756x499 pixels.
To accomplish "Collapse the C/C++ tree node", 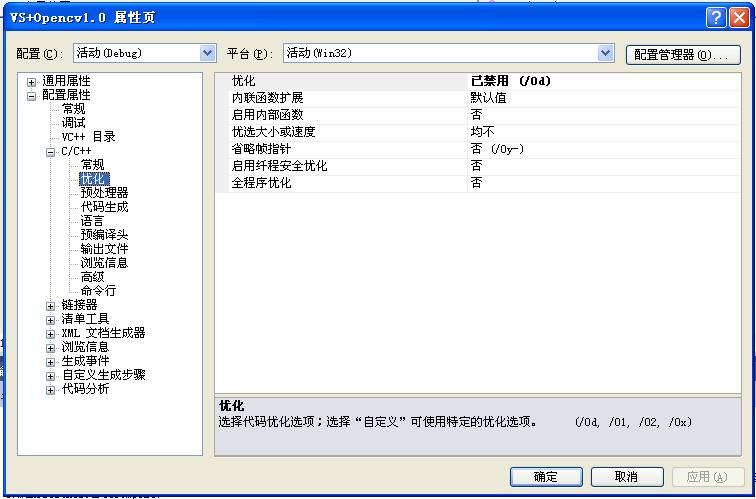I will (x=51, y=152).
